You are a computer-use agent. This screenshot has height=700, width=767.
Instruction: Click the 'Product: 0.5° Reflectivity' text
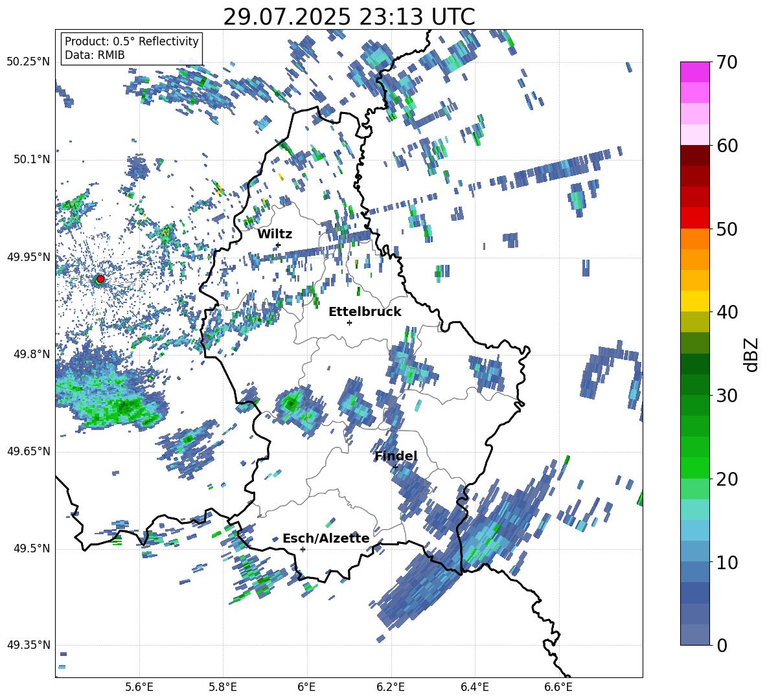(x=132, y=41)
